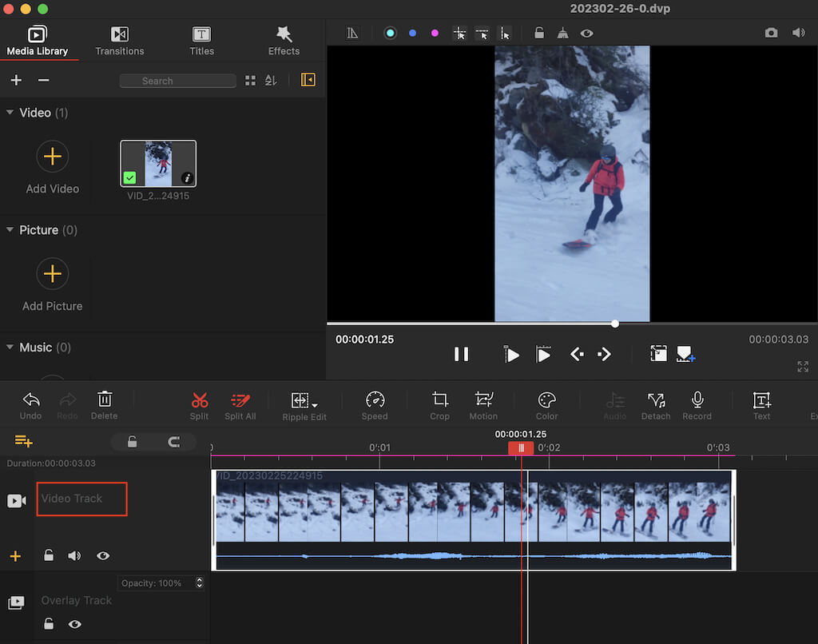Detach audio from the clip
The width and height of the screenshot is (818, 644).
656,400
